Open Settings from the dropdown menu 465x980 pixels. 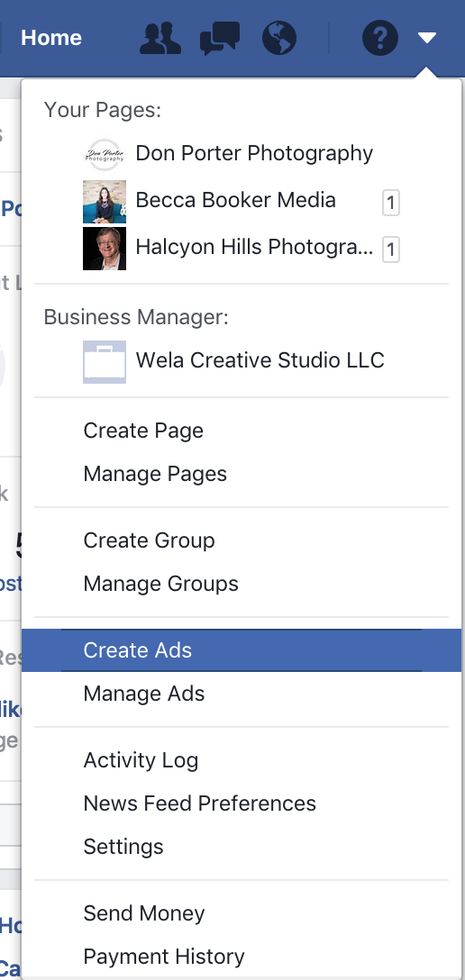(x=123, y=847)
